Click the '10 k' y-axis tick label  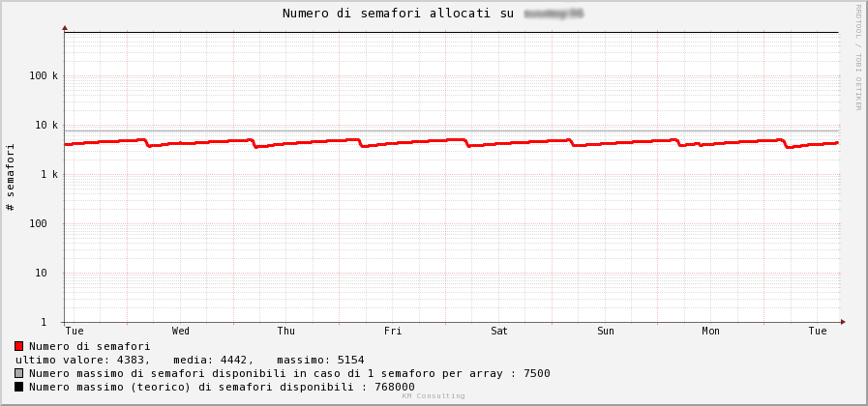pyautogui.click(x=46, y=125)
